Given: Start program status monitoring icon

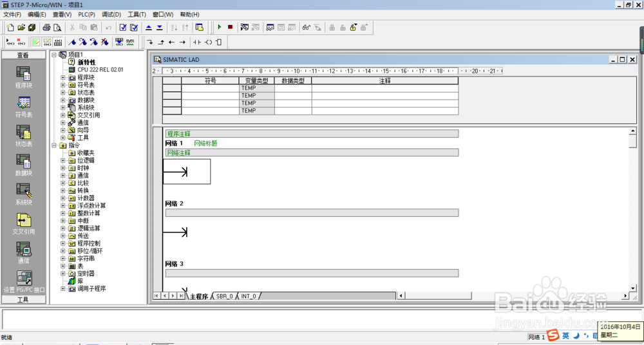Looking at the screenshot, I should click(244, 27).
